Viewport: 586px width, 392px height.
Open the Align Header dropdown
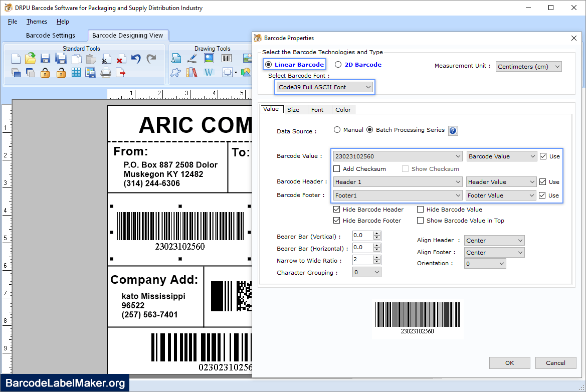tap(494, 241)
